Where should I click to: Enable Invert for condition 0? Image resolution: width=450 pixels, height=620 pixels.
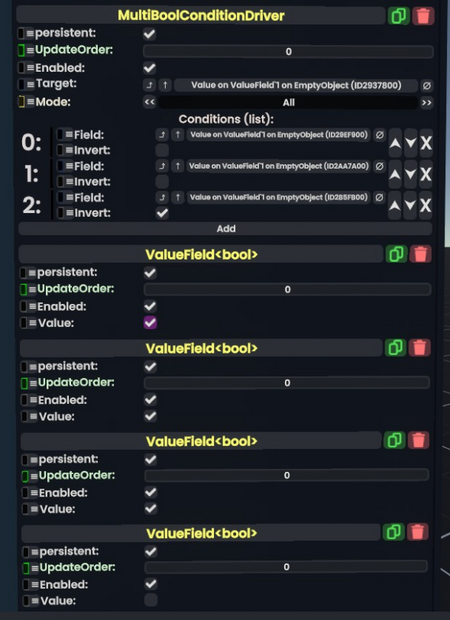pos(162,150)
